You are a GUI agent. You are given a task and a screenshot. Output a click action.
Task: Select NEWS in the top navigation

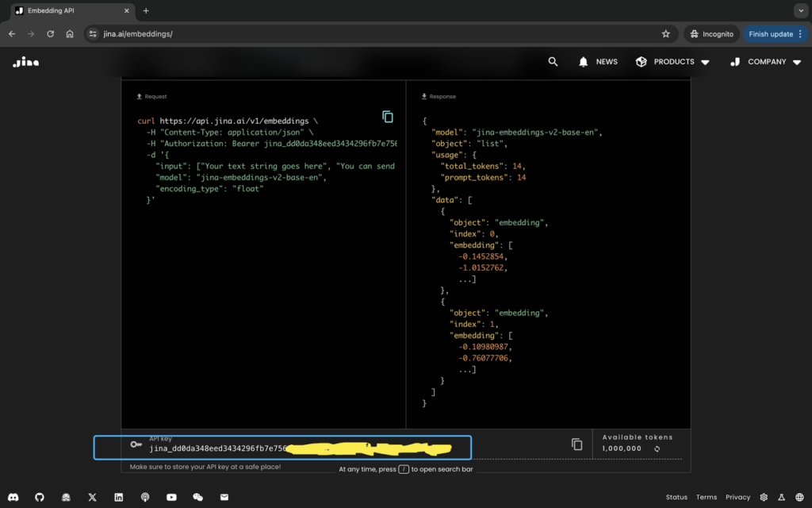coord(607,61)
